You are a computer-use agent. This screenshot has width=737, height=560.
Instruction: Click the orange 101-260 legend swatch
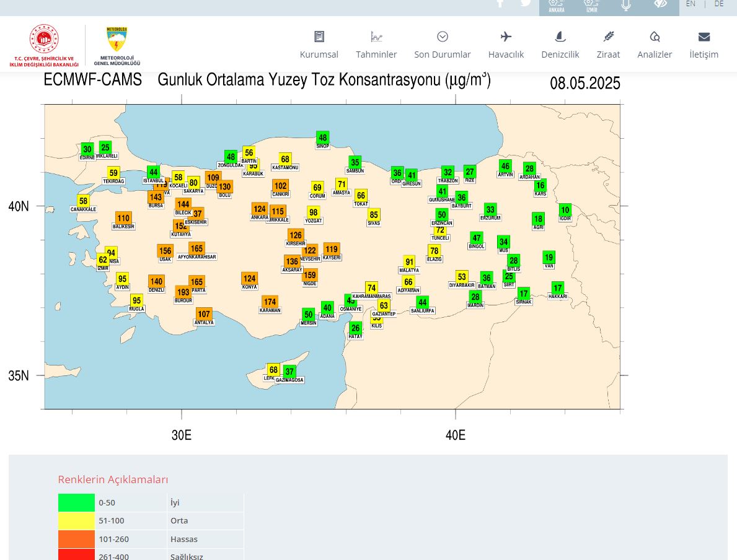(x=76, y=539)
